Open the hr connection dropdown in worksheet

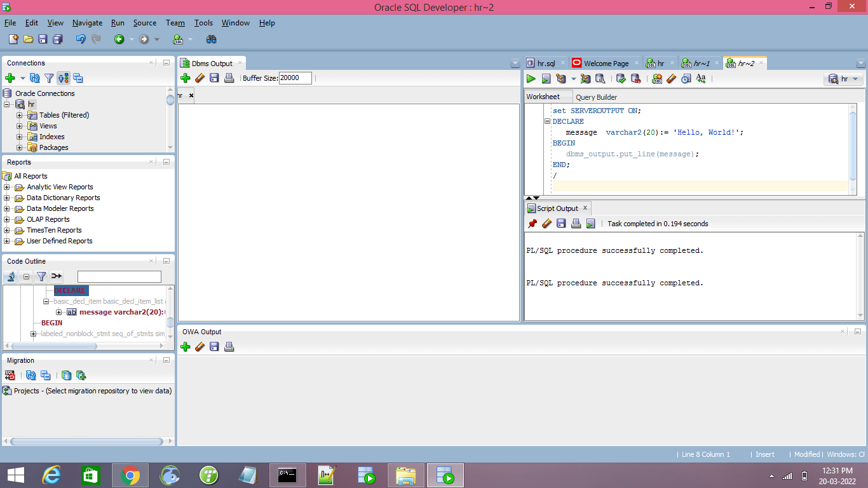(x=844, y=79)
